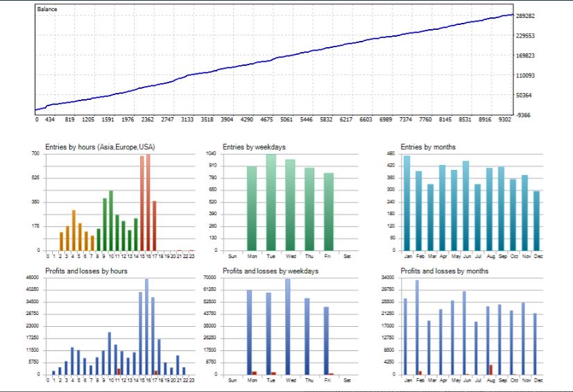Select the Jul profit bar in Profits by months
The image size is (573, 392).
[x=476, y=348]
